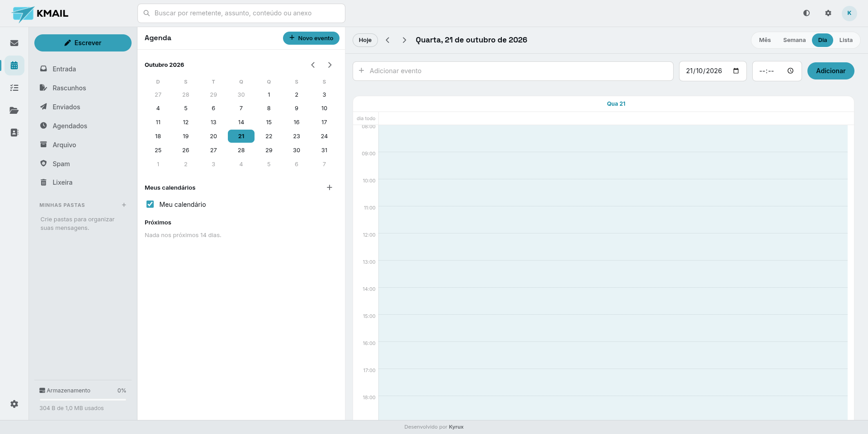
Task: Open the contacts icon in left rail
Action: tap(14, 132)
